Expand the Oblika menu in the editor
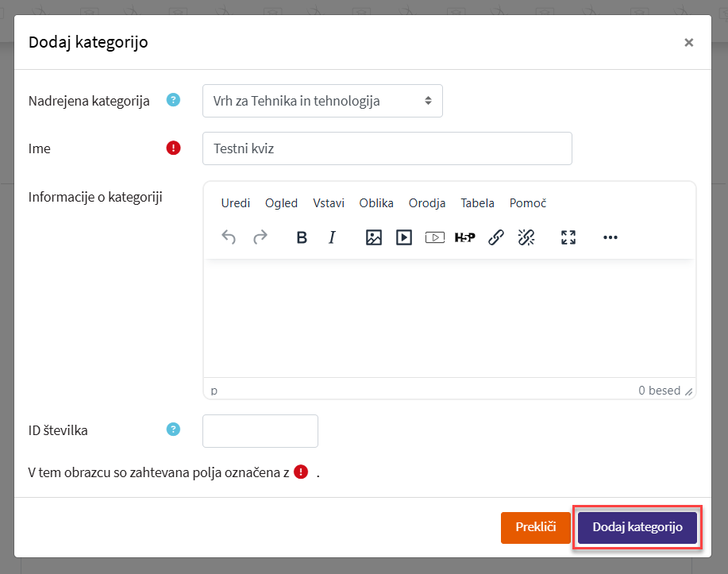Viewport: 728px width, 574px height. [x=376, y=203]
